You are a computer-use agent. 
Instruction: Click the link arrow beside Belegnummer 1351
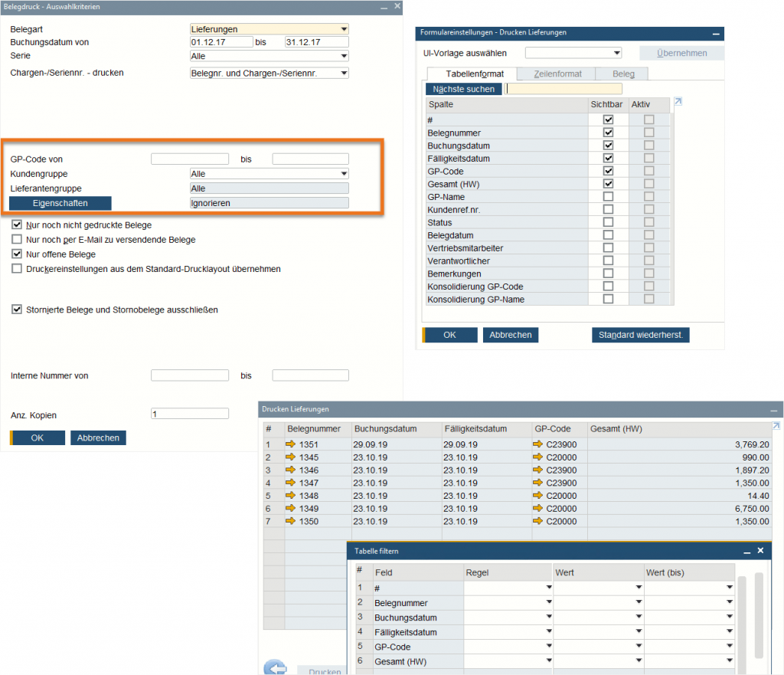click(291, 444)
